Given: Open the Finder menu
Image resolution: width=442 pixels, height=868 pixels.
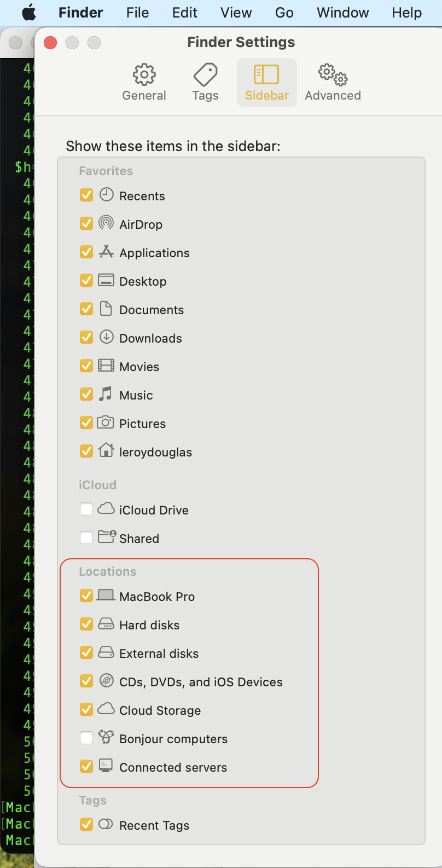Looking at the screenshot, I should 80,13.
